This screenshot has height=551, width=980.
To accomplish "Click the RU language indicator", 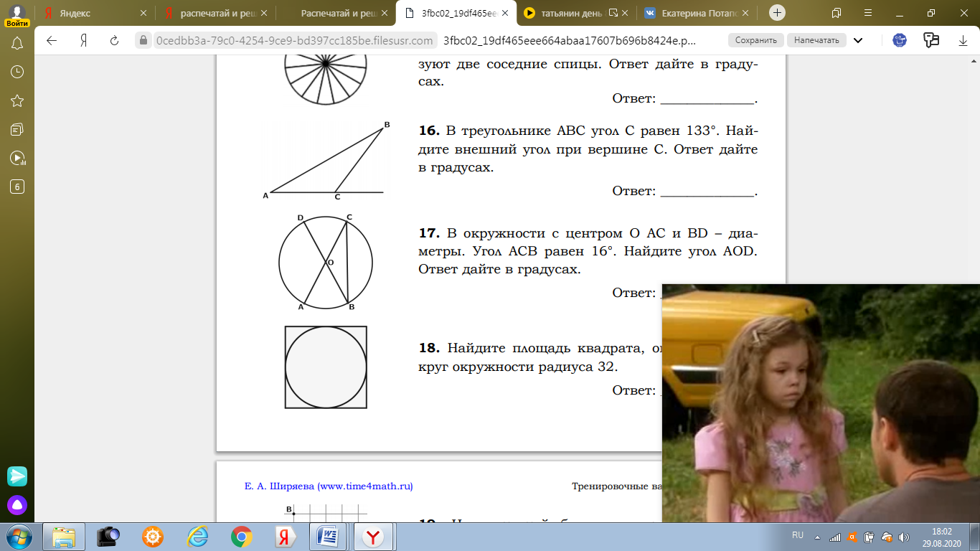I will [x=798, y=536].
